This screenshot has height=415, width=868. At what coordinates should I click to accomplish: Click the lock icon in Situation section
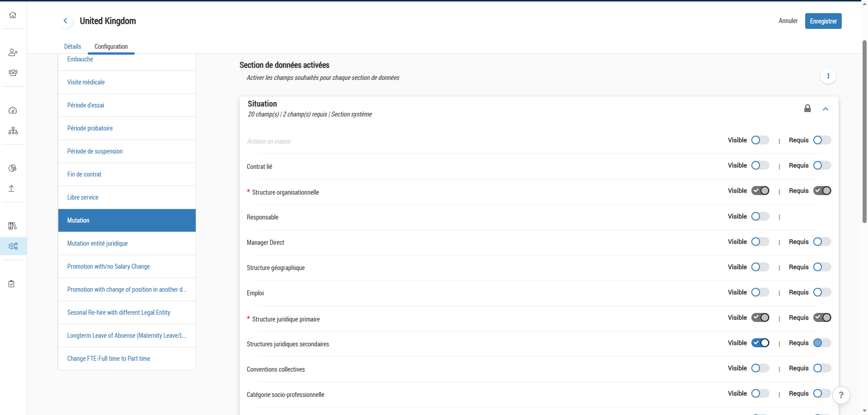807,108
